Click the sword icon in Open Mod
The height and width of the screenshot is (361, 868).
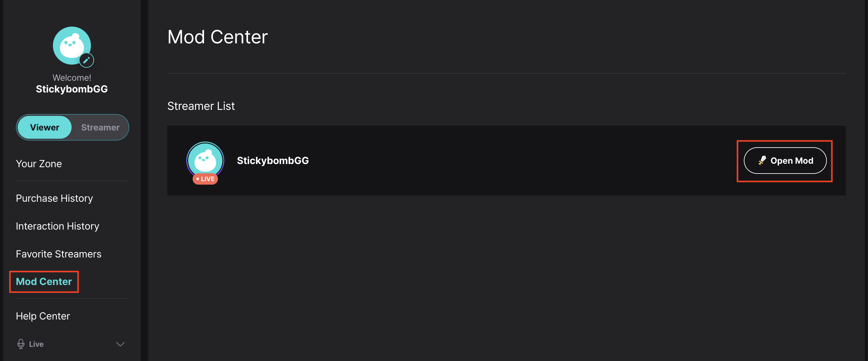coord(762,161)
